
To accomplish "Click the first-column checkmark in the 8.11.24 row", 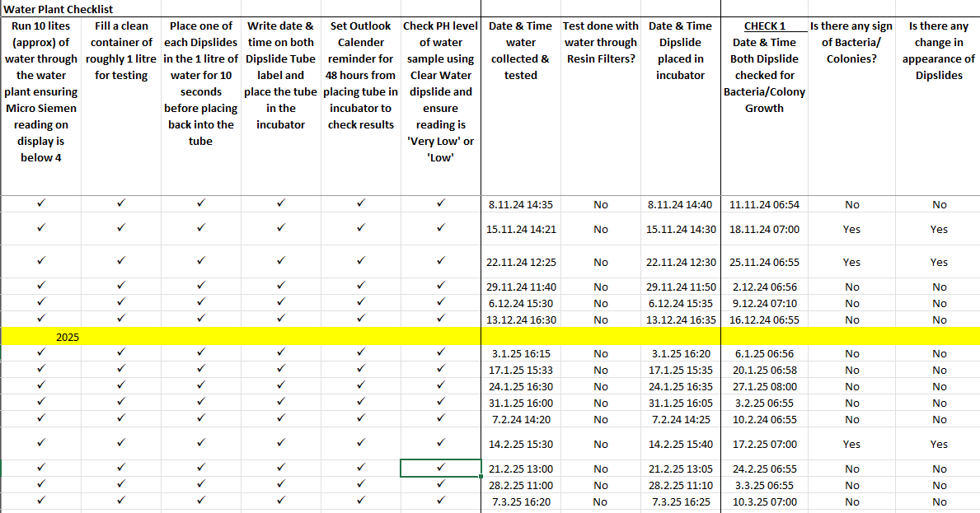I will (41, 204).
